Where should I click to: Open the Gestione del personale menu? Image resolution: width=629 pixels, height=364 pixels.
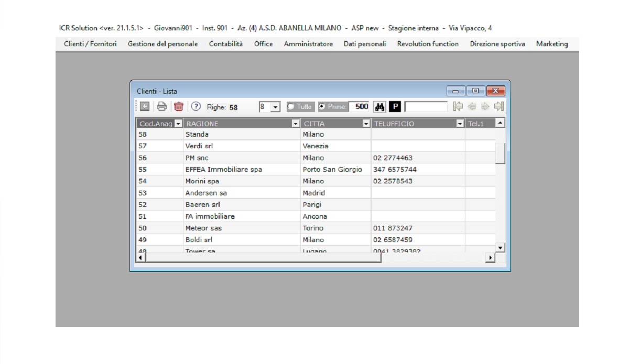pos(163,44)
